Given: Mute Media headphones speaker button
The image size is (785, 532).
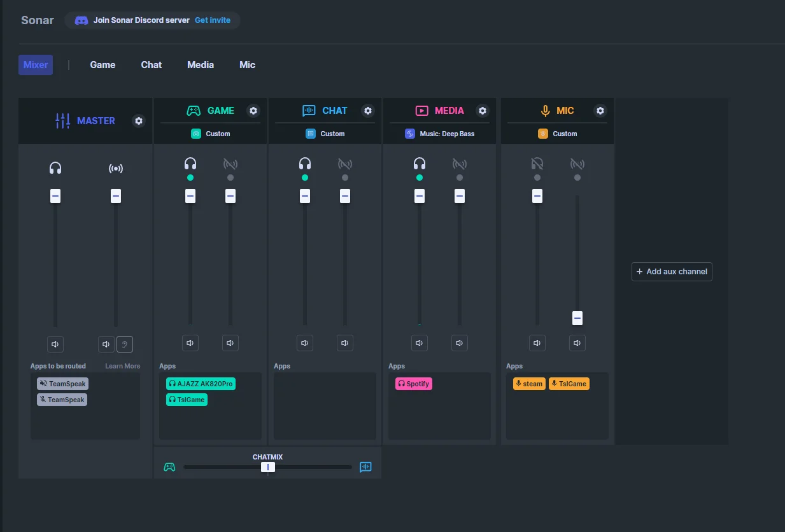Looking at the screenshot, I should [420, 343].
